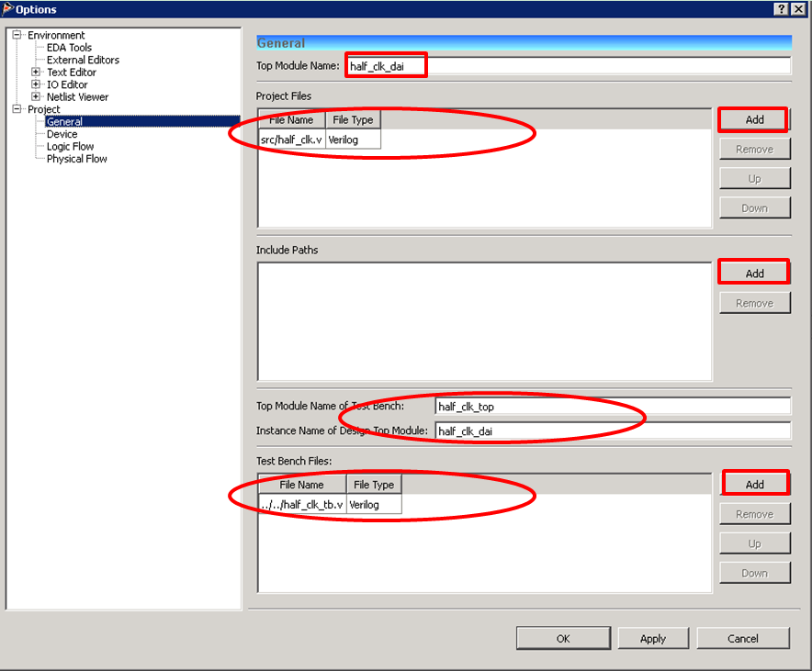This screenshot has height=671, width=812.
Task: Collapse the Environment tree node
Action: click(x=17, y=35)
